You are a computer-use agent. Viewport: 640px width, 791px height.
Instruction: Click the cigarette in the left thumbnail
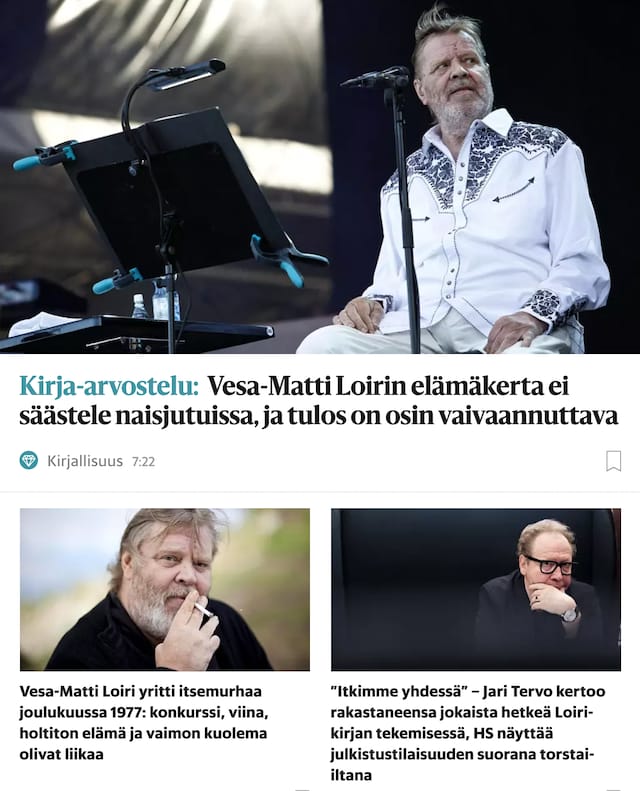tap(204, 611)
